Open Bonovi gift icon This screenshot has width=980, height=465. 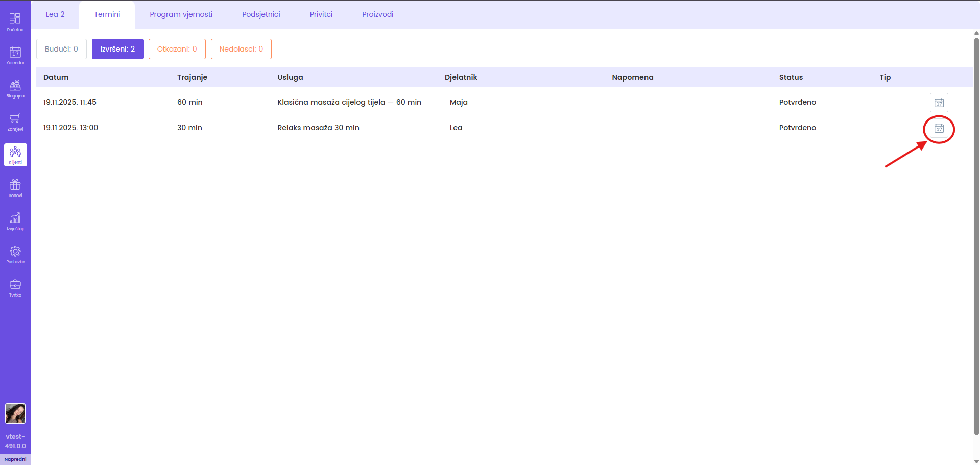pyautogui.click(x=15, y=188)
